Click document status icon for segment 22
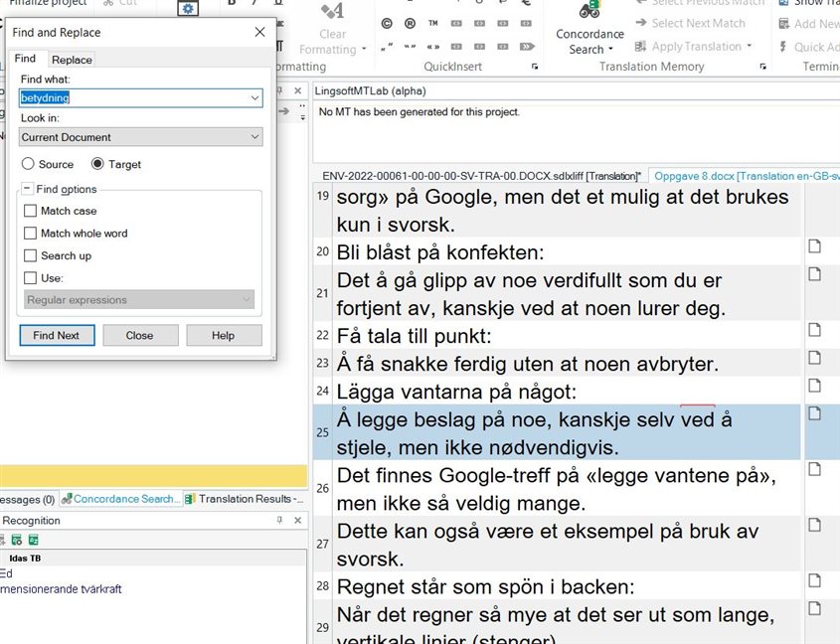Screen dimensions: 840x644 814,330
